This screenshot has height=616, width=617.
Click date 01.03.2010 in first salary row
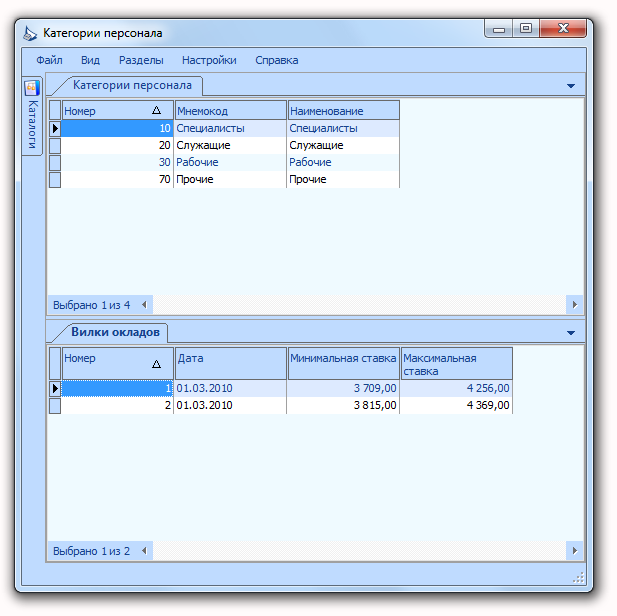coord(230,388)
